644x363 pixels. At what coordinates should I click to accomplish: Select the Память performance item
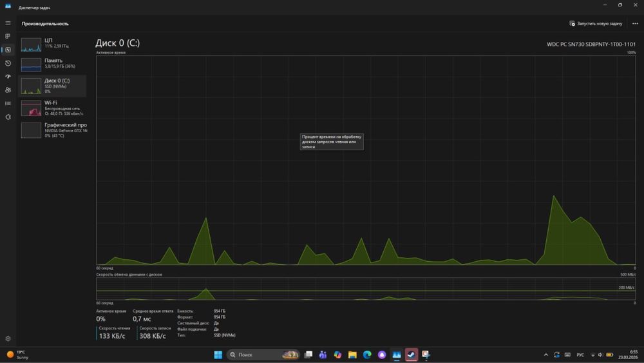pyautogui.click(x=53, y=64)
